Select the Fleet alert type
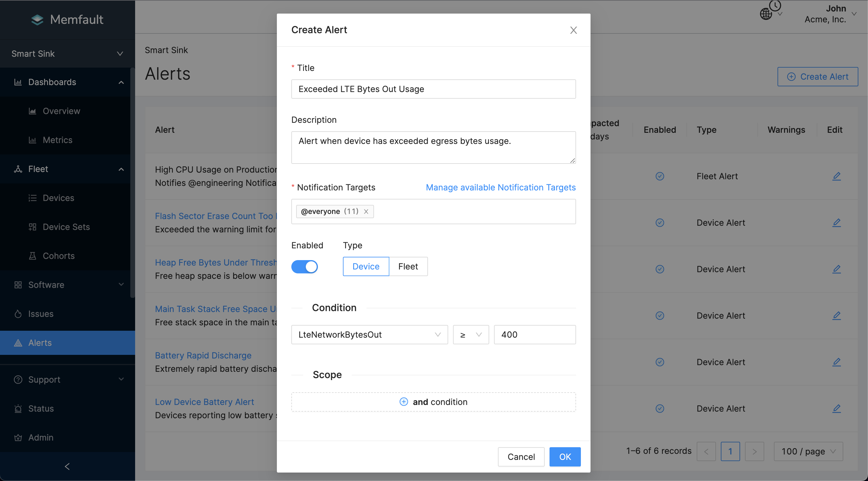This screenshot has width=868, height=481. coord(408,267)
